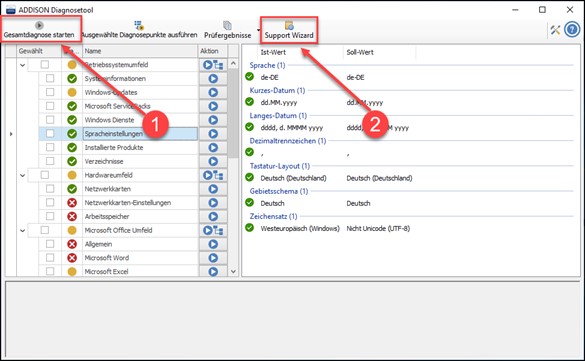Tick the Systeminformationen checkbox
The height and width of the screenshot is (361, 585).
click(x=50, y=78)
